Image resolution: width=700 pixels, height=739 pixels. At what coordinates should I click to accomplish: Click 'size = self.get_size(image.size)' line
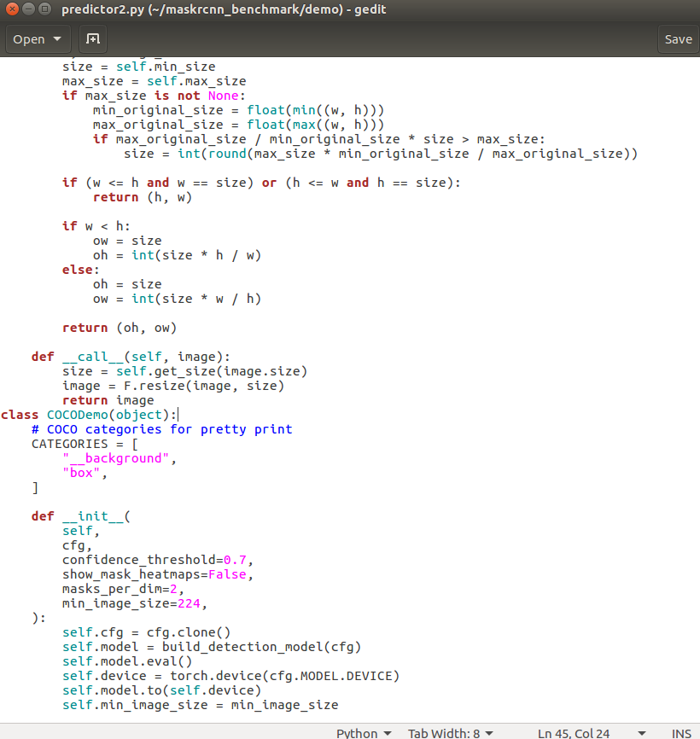point(184,371)
